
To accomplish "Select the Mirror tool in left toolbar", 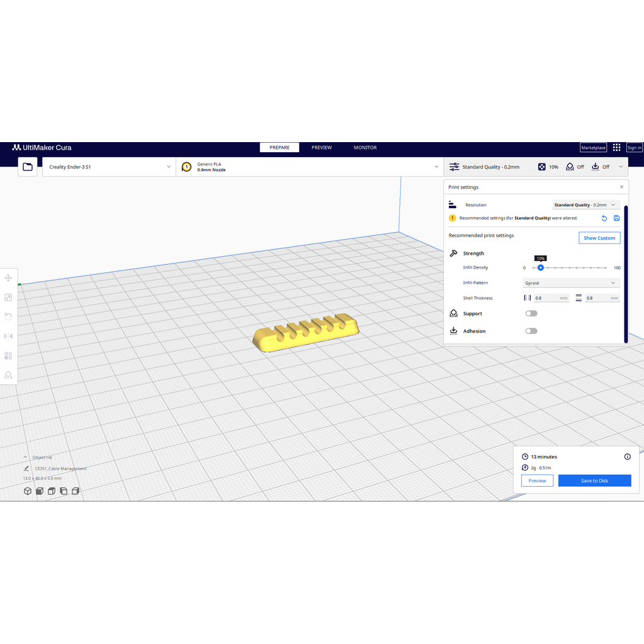I will (x=8, y=336).
